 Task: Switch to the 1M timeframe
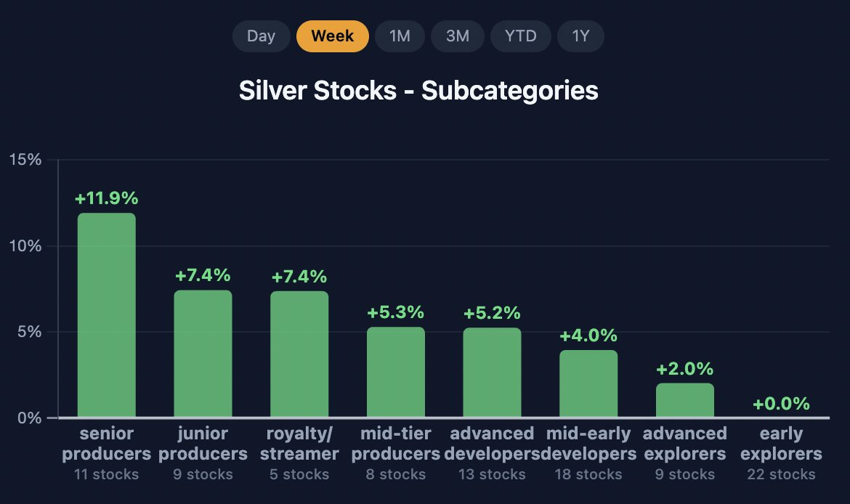tap(400, 36)
